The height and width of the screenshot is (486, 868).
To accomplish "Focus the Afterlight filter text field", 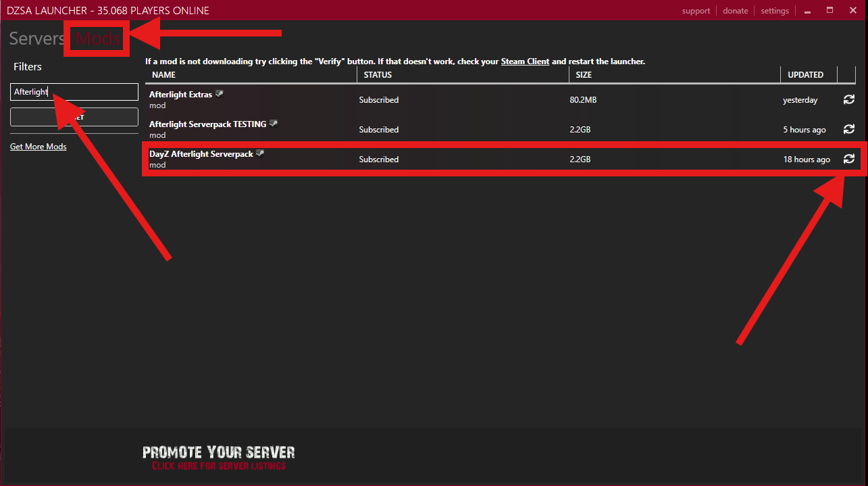I will [74, 92].
